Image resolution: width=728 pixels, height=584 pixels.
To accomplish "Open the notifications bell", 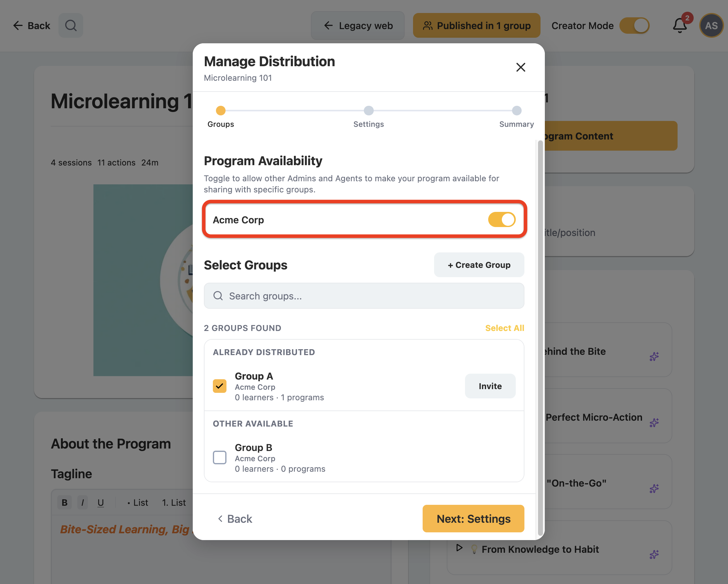I will pyautogui.click(x=680, y=26).
